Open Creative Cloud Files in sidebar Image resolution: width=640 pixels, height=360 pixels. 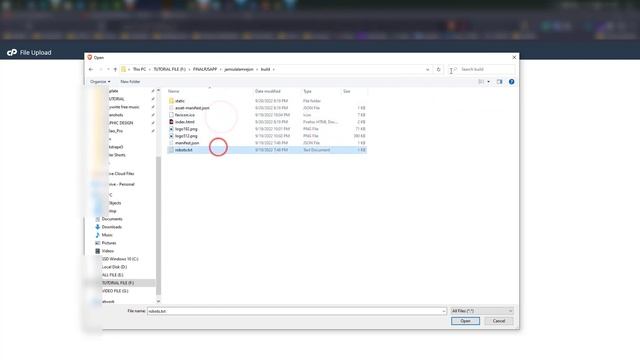click(x=121, y=173)
